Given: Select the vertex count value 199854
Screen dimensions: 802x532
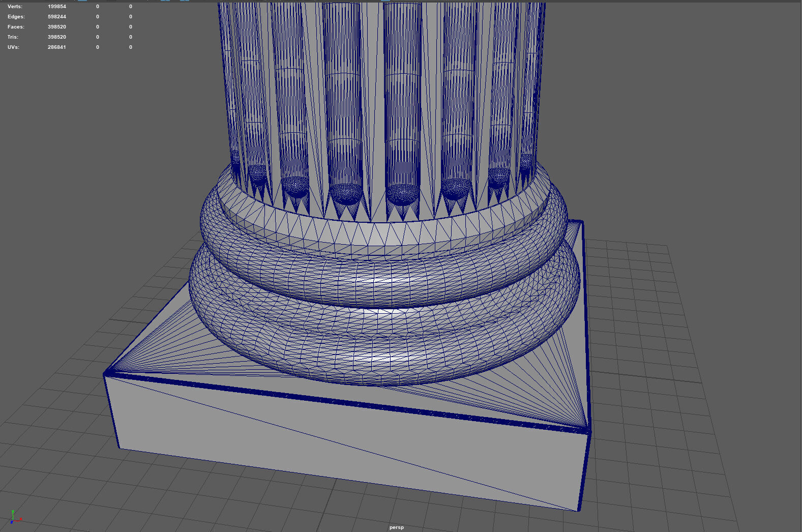Looking at the screenshot, I should 57,7.
